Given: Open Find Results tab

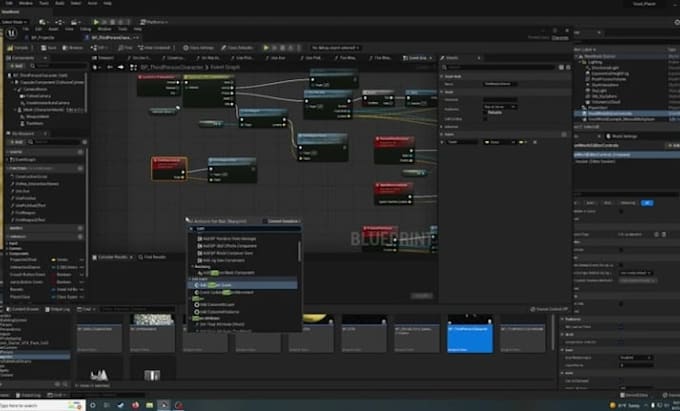Looking at the screenshot, I should pyautogui.click(x=152, y=258).
